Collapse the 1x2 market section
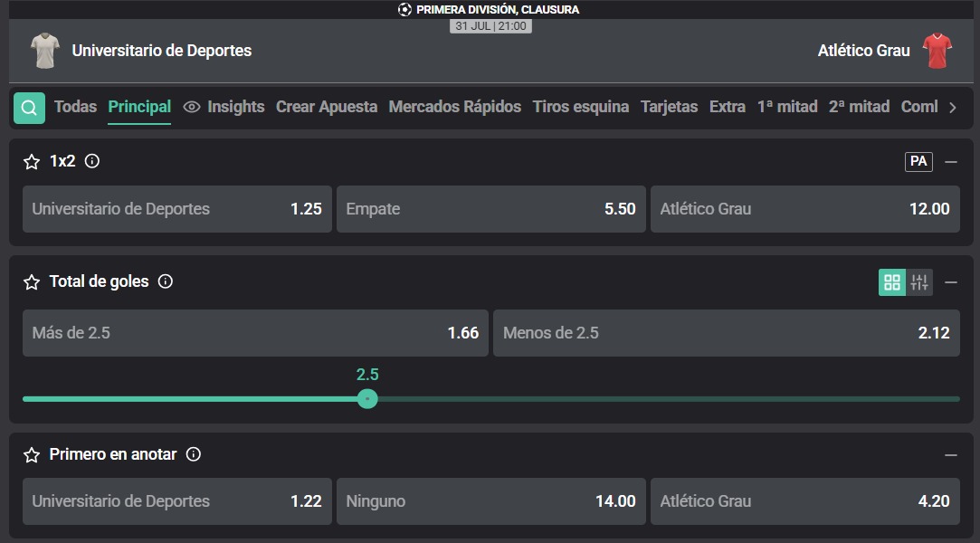Viewport: 980px width, 543px height. 951,162
